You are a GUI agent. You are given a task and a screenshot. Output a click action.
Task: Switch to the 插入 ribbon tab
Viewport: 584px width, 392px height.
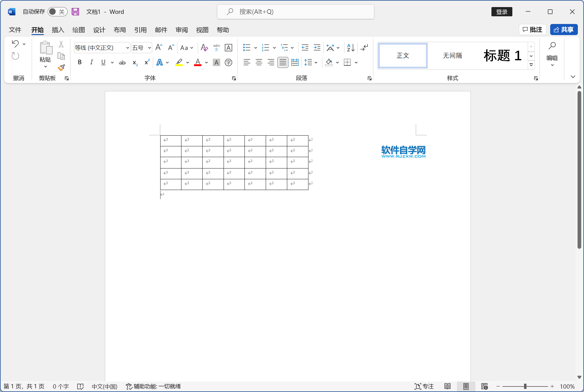click(58, 30)
